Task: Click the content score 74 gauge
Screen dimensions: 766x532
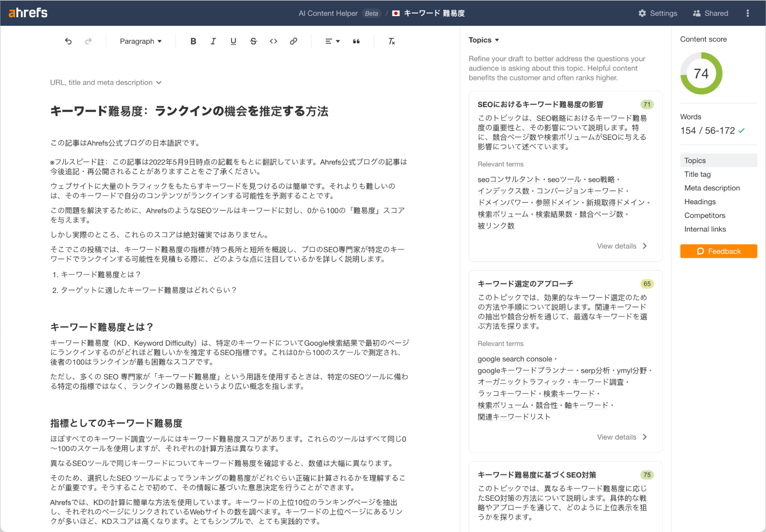Action: (701, 73)
